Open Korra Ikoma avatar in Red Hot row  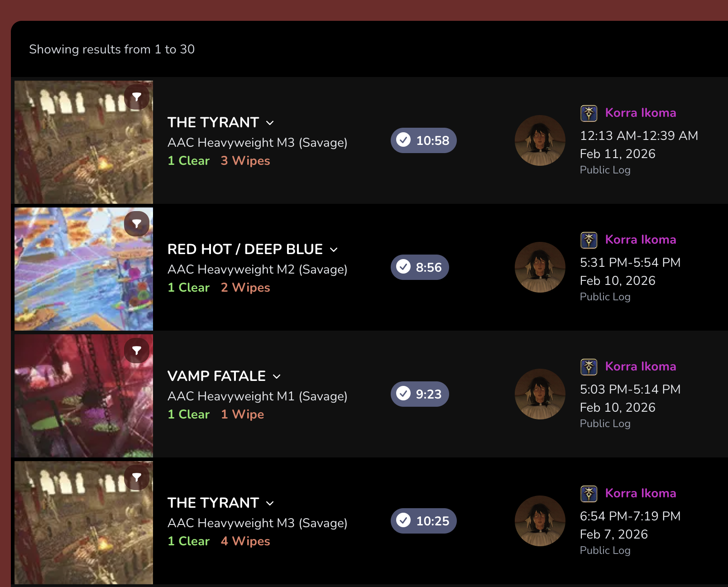[540, 267]
